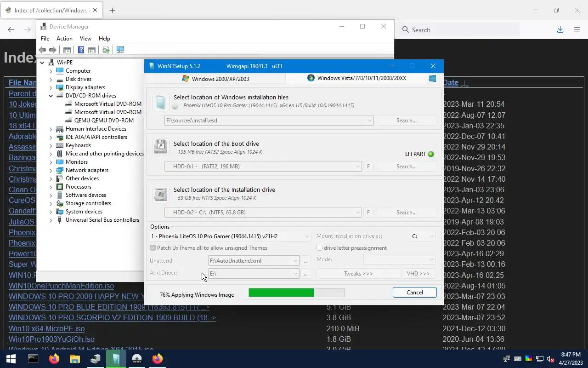The width and height of the screenshot is (588, 368).
Task: Click the green EFI PART status indicator
Action: click(x=431, y=154)
